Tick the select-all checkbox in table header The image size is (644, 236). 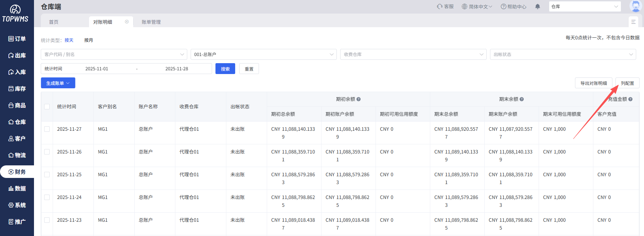(x=47, y=107)
